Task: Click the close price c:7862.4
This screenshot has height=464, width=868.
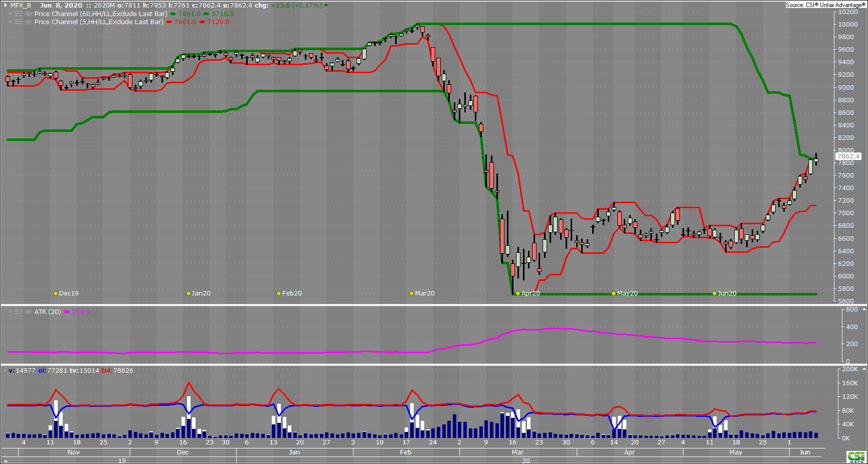Action: 206,6
